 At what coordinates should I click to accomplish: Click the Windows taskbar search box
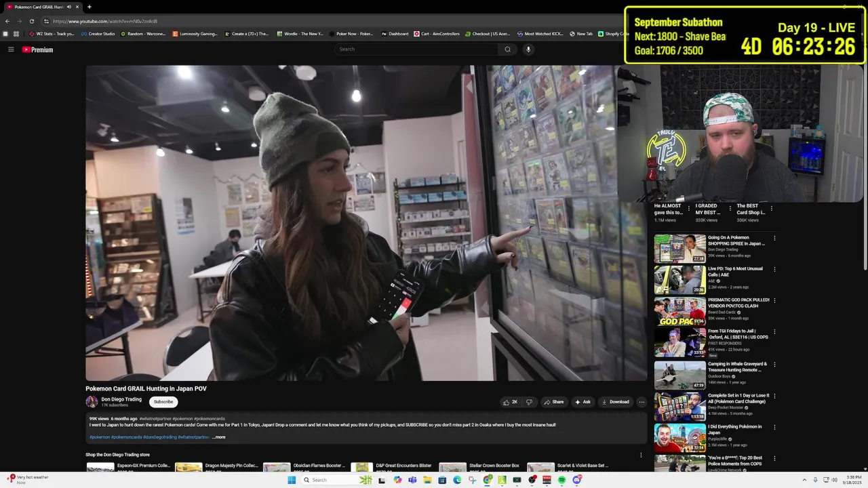(x=338, y=480)
